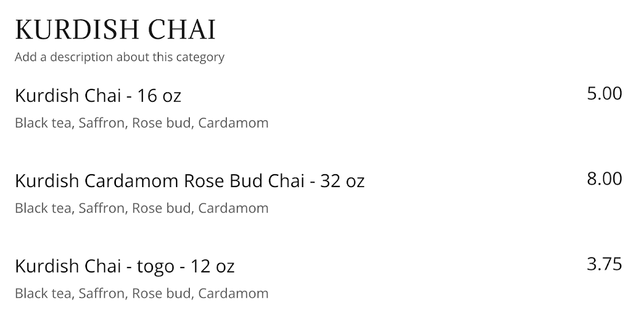644x326 pixels.
Task: Click the 5.00 price
Action: click(604, 94)
